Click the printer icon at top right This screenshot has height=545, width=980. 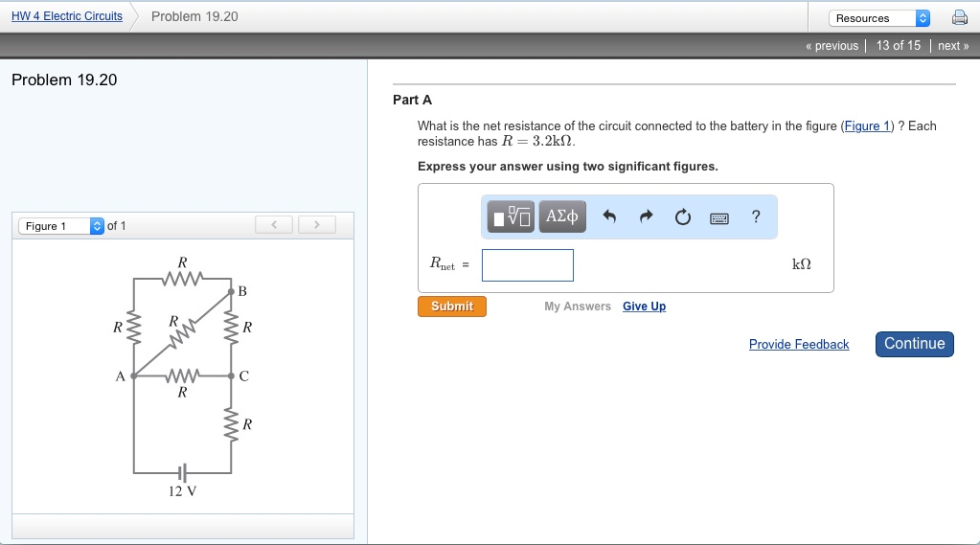(959, 17)
